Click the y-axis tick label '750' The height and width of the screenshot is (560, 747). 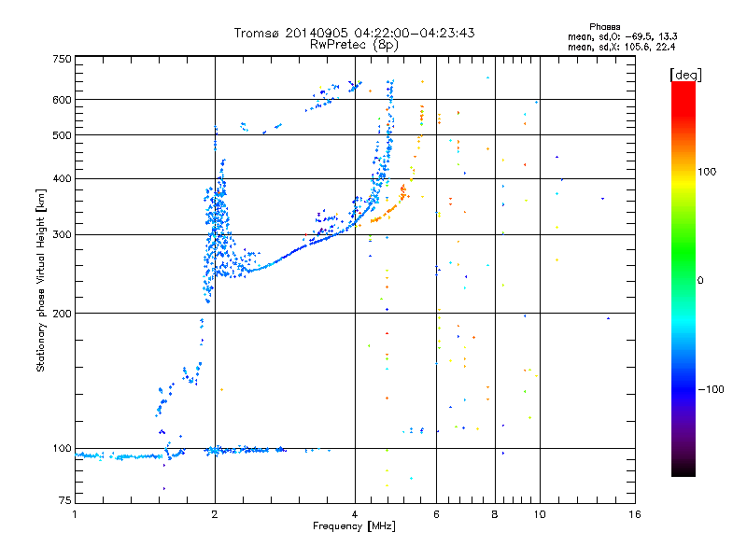click(62, 59)
